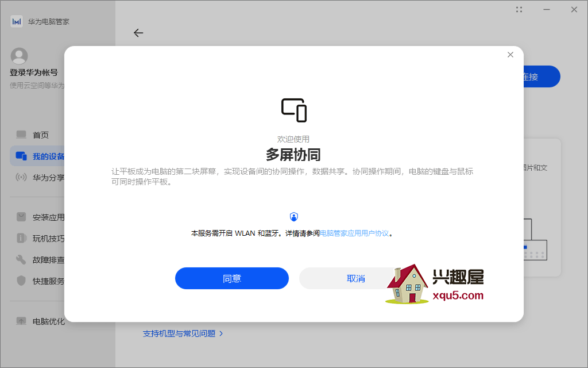Click the 欢迎使用 welcome text
The height and width of the screenshot is (368, 588).
pos(293,139)
